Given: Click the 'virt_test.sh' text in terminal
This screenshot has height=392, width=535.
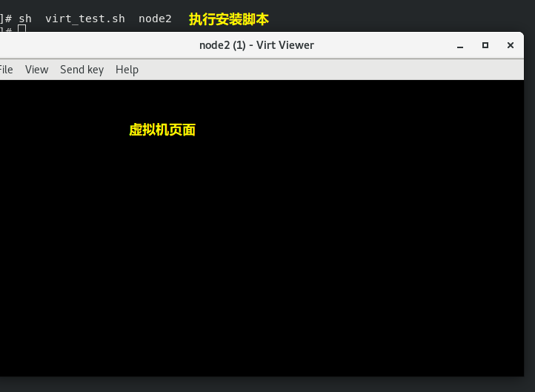Looking at the screenshot, I should tap(85, 19).
